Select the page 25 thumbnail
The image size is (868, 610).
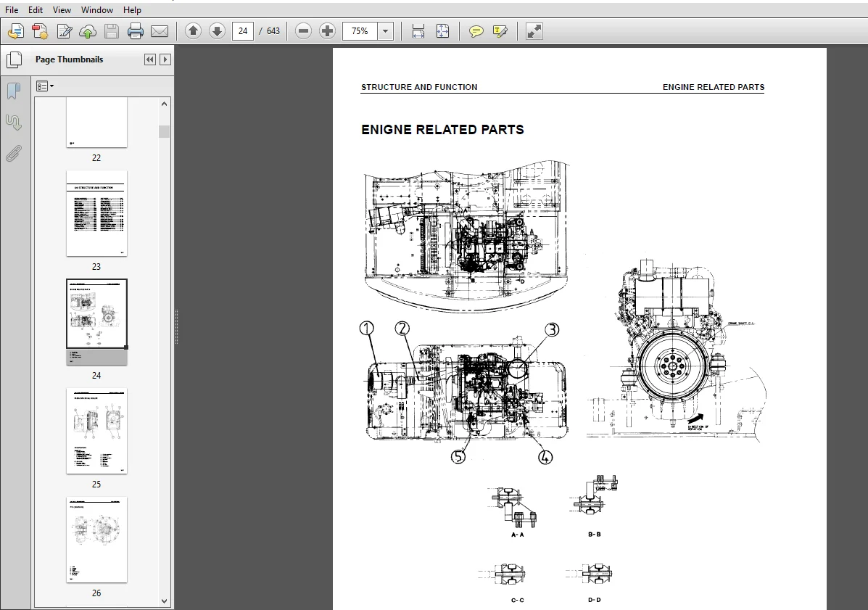click(96, 431)
